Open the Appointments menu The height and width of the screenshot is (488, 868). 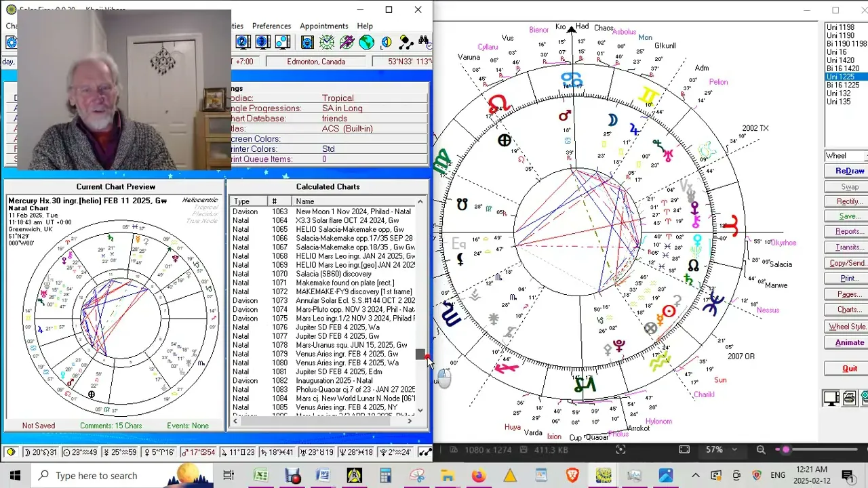click(324, 26)
